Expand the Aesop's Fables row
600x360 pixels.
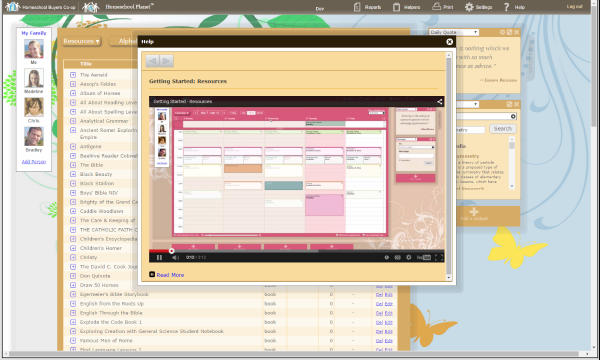73,84
